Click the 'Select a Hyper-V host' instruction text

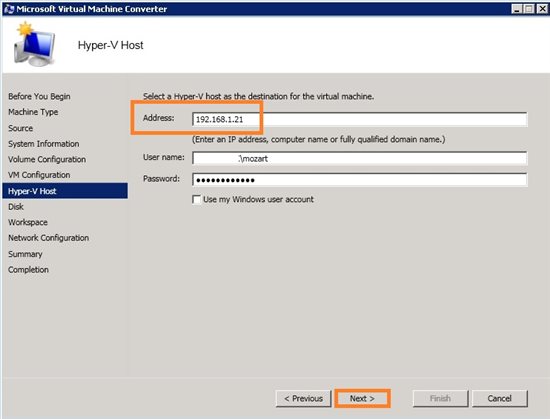tap(259, 96)
